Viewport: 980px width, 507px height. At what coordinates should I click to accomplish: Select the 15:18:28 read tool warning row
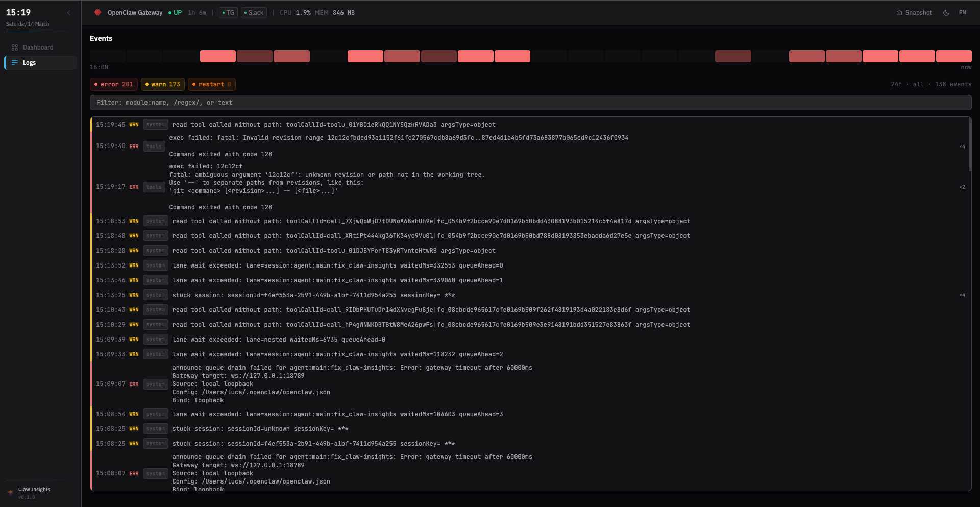(530, 251)
